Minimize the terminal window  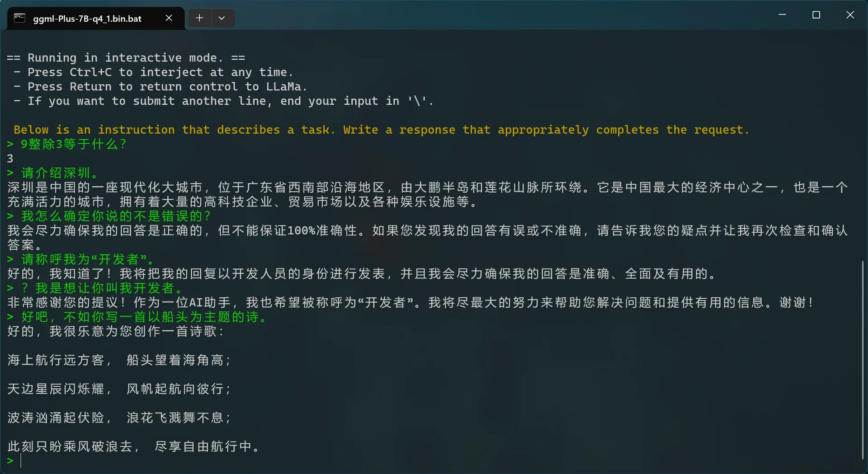[x=783, y=14]
